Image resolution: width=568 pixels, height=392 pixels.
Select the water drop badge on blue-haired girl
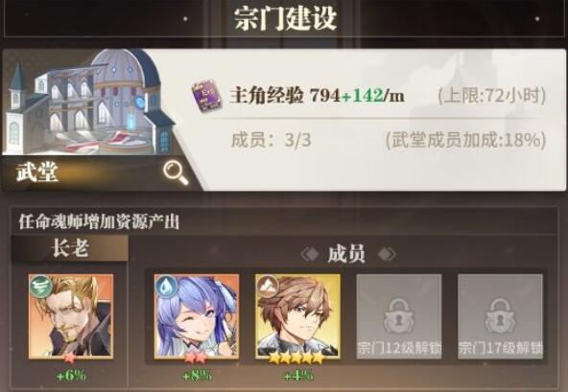166,287
